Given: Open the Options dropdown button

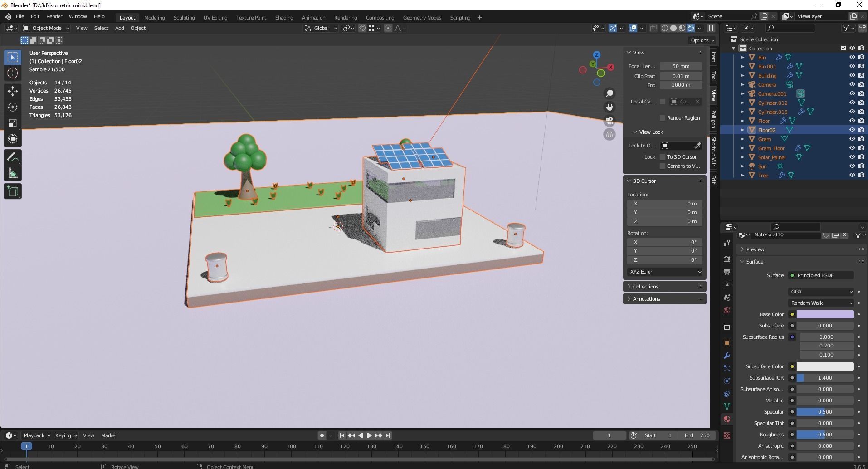Looking at the screenshot, I should tap(702, 40).
